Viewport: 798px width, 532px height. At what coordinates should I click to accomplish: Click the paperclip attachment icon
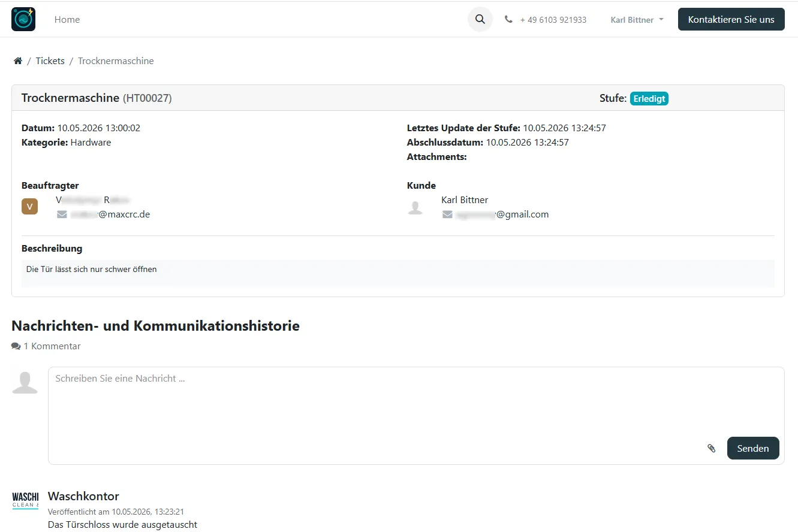tap(712, 448)
